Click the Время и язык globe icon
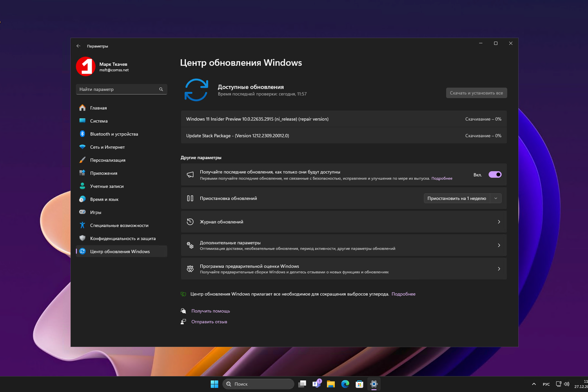 pos(82,199)
